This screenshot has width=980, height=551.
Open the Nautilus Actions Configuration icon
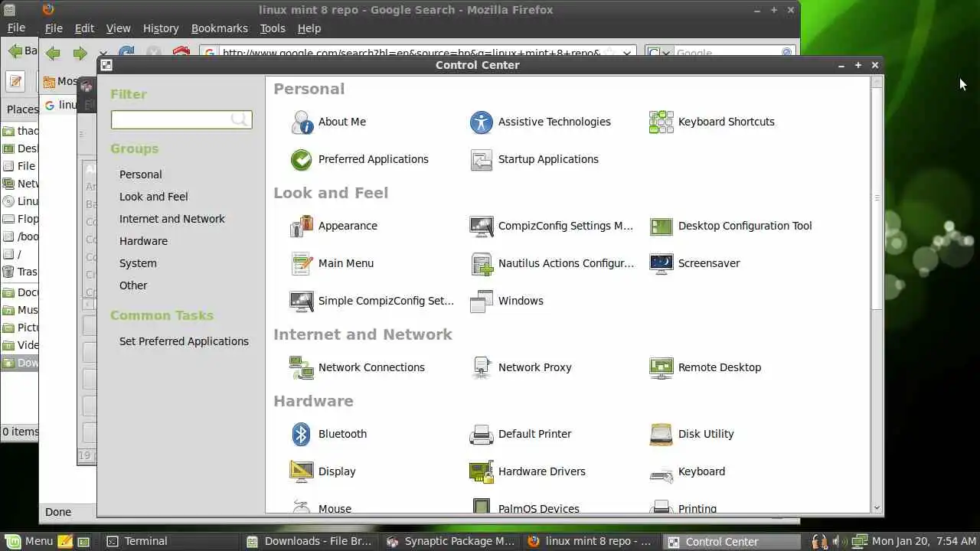482,263
